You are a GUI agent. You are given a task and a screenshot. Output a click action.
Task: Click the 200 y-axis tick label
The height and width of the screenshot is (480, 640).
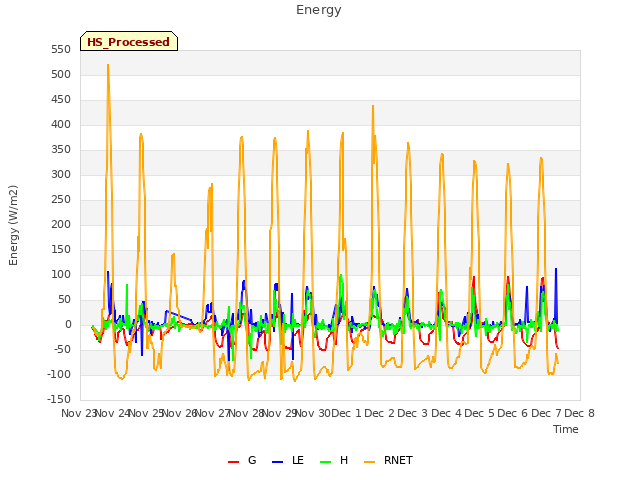(61, 224)
